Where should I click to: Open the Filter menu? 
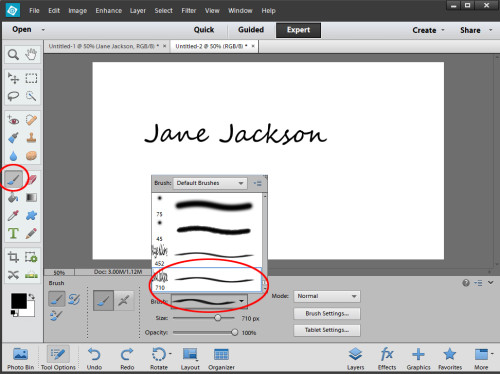(x=189, y=11)
